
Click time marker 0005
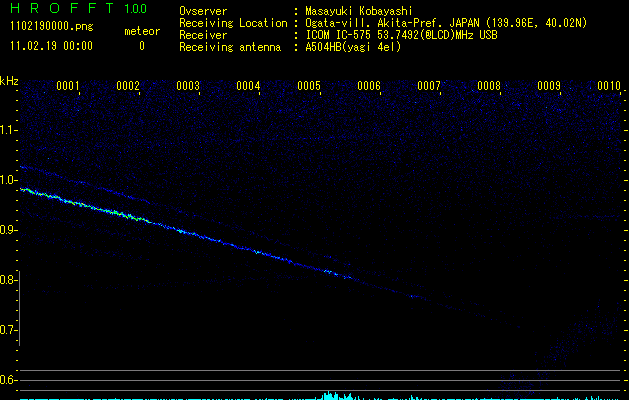(309, 86)
